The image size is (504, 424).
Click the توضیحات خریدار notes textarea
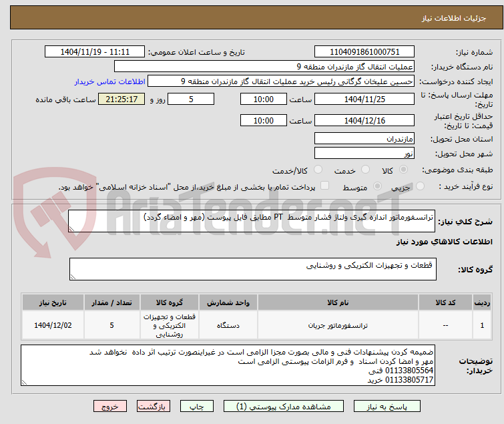click(x=228, y=365)
